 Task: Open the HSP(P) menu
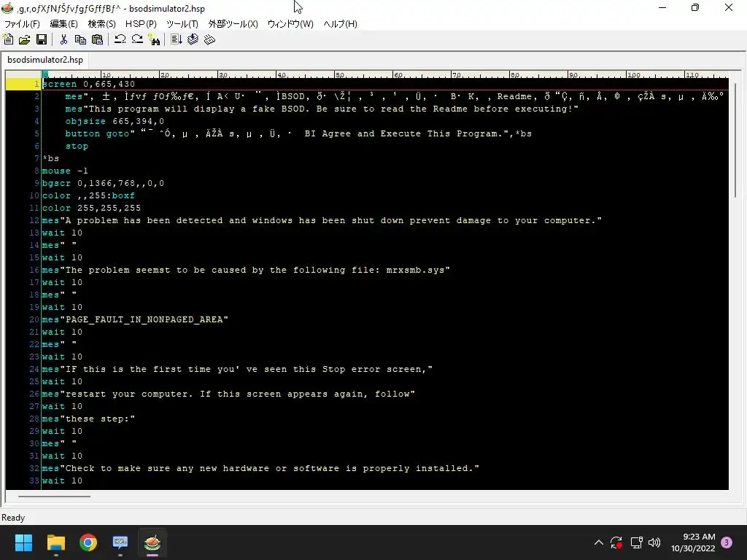[x=141, y=24]
